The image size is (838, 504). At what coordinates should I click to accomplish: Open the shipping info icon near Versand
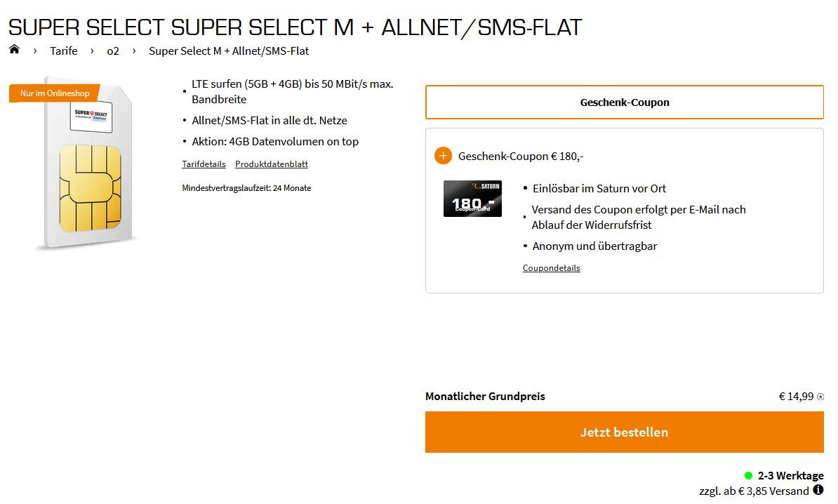[818, 490]
